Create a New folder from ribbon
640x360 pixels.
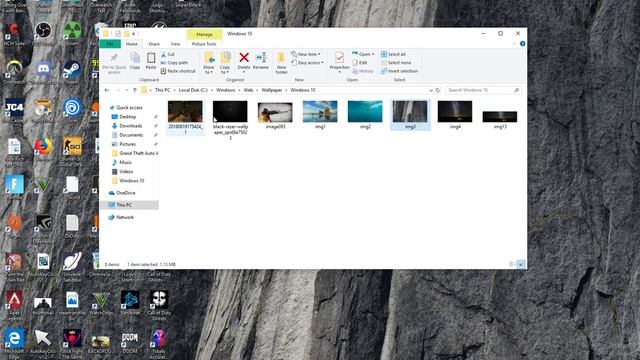281,63
